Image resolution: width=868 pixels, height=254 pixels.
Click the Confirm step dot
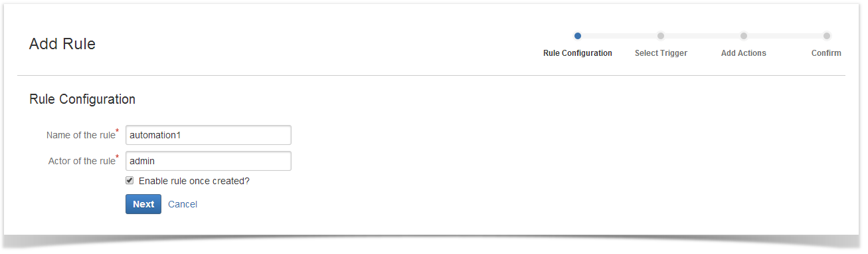click(827, 36)
